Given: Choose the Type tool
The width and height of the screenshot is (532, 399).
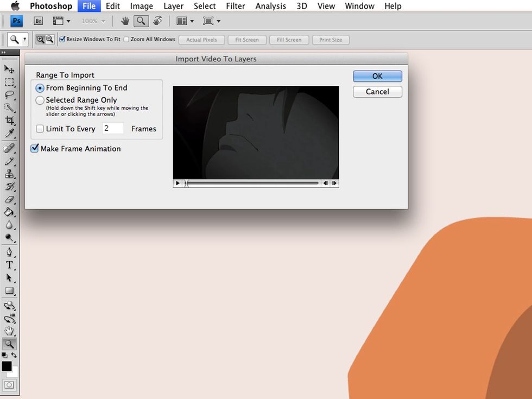Looking at the screenshot, I should coord(9,265).
